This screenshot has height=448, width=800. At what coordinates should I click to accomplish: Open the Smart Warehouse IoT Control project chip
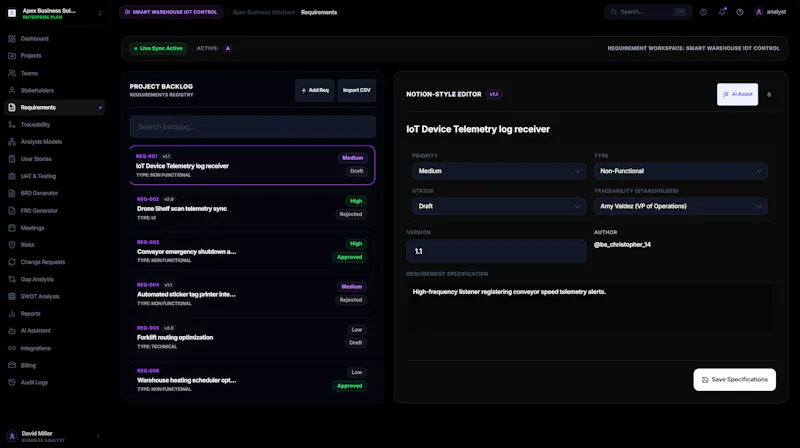point(171,12)
